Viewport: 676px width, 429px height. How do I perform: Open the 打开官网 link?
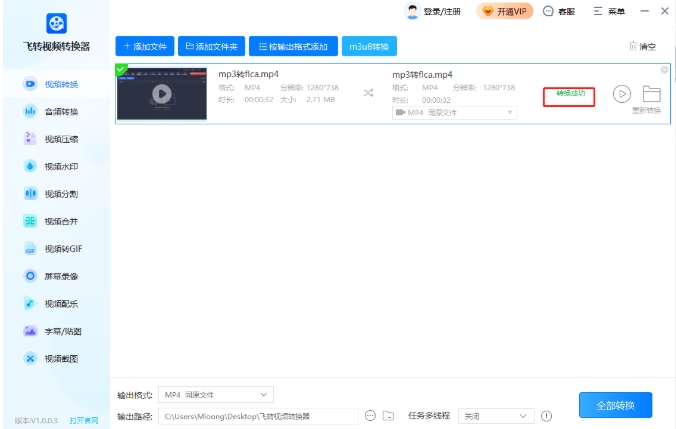pos(84,420)
